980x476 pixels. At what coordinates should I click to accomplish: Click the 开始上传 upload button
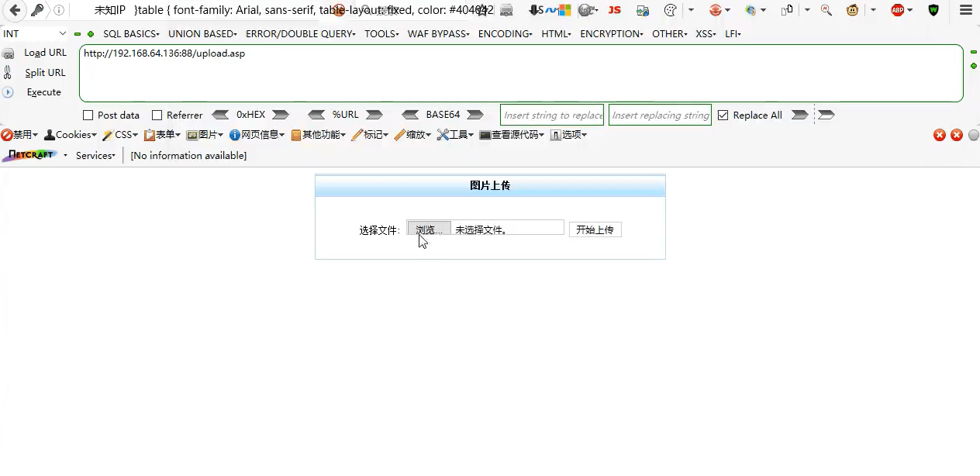[x=595, y=229]
